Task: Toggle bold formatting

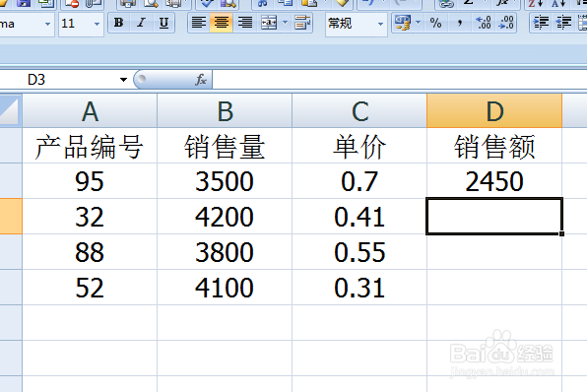Action: 118,24
